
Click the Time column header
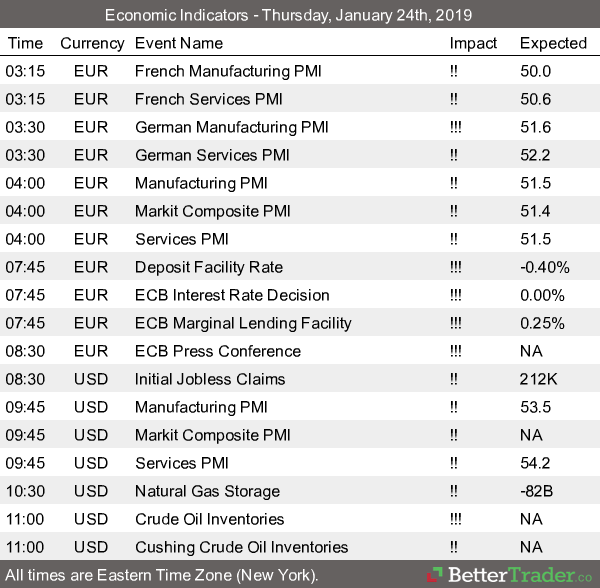click(x=25, y=43)
